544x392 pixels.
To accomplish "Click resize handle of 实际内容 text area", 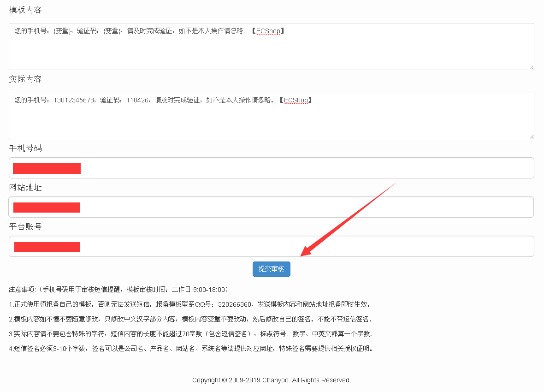I will click(x=532, y=137).
